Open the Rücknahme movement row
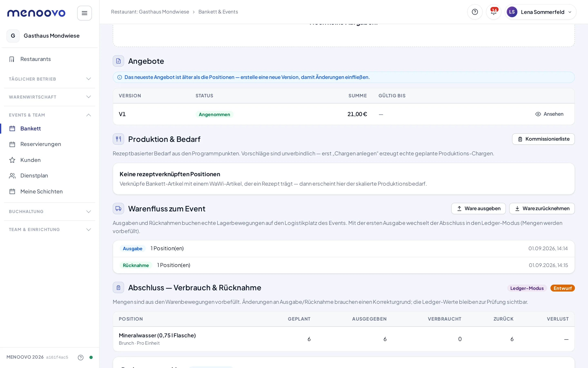This screenshot has height=368, width=588. 344,265
